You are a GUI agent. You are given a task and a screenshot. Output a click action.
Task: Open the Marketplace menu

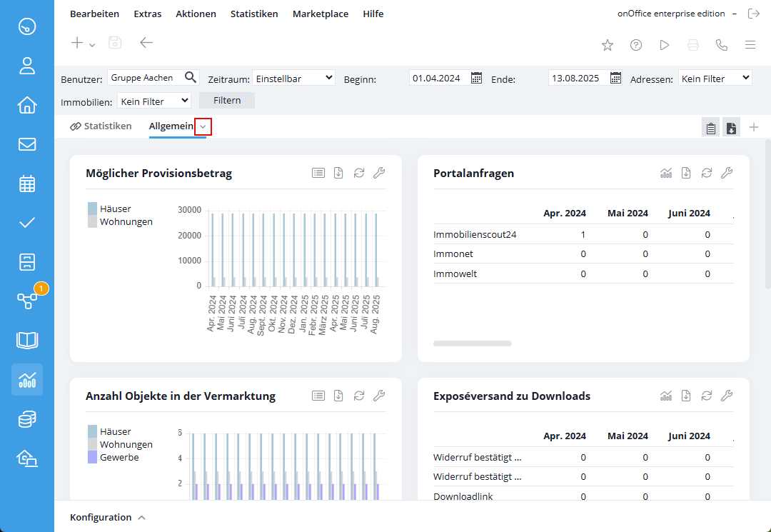321,14
